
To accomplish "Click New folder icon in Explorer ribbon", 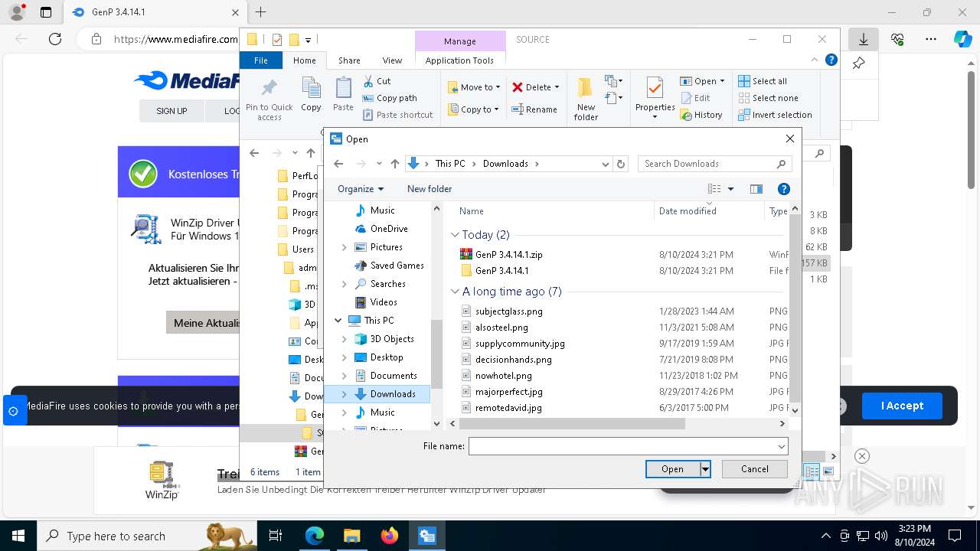I will pos(586,98).
